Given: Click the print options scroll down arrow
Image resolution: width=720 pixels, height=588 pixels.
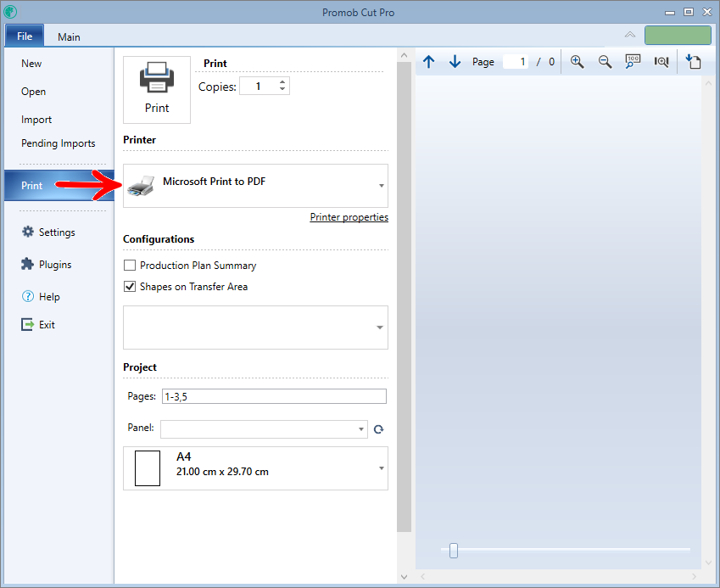Looking at the screenshot, I should pos(404,576).
